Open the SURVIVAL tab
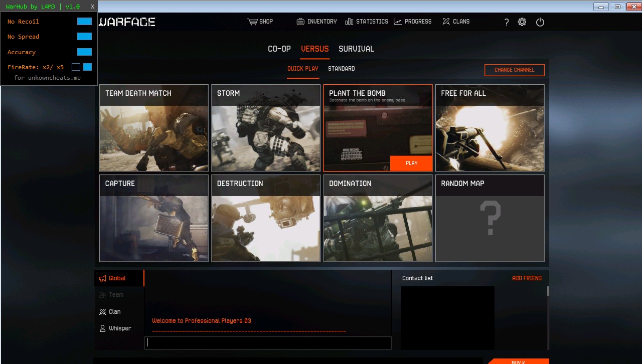This screenshot has width=642, height=364. [357, 49]
